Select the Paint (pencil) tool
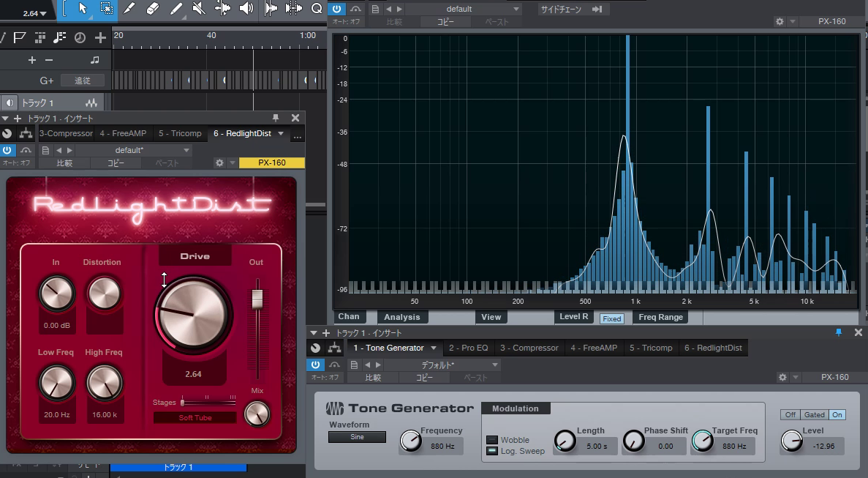This screenshot has width=868, height=478. (x=176, y=8)
